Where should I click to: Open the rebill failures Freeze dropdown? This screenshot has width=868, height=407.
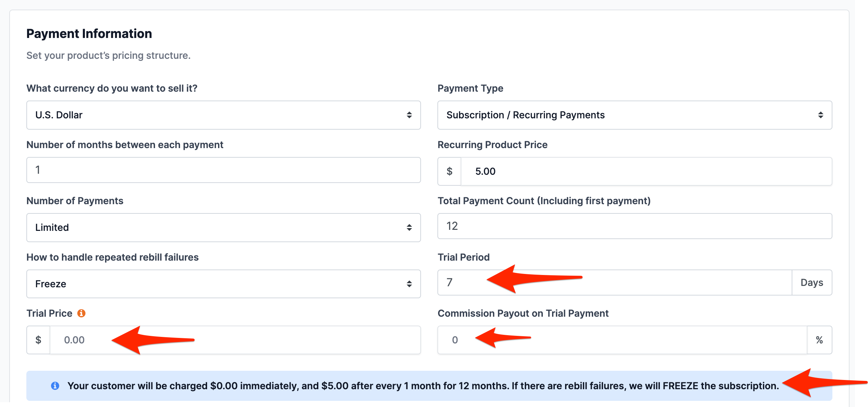(x=223, y=284)
